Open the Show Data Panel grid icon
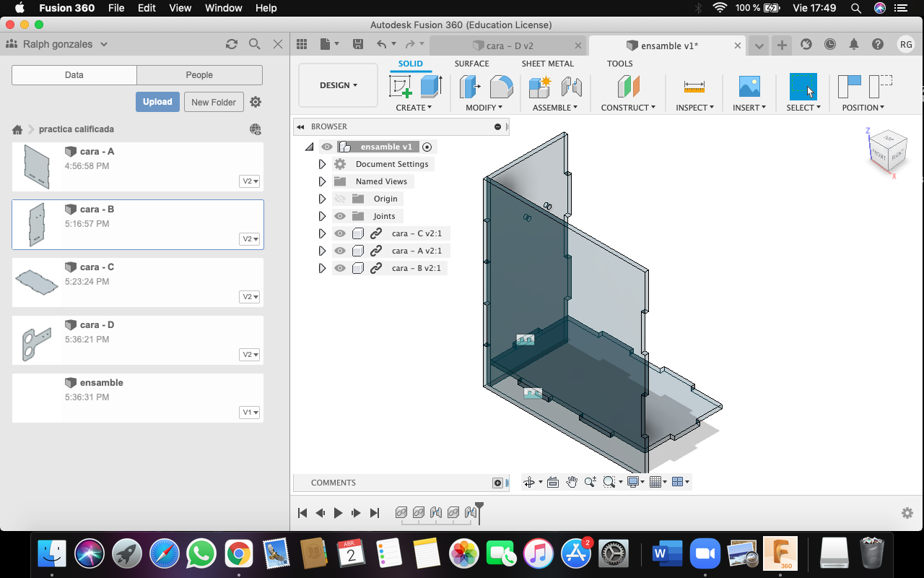Viewport: 924px width, 578px height. click(x=302, y=45)
